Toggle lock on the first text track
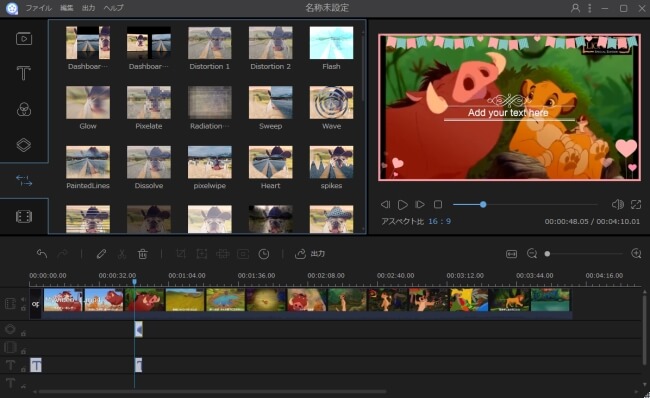650x398 pixels. pyautogui.click(x=23, y=369)
